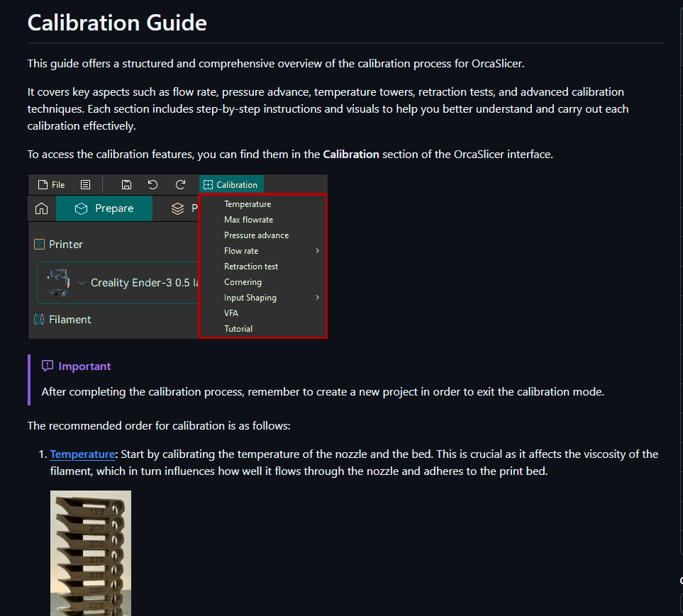Switch to the Prepare tab

[x=104, y=208]
